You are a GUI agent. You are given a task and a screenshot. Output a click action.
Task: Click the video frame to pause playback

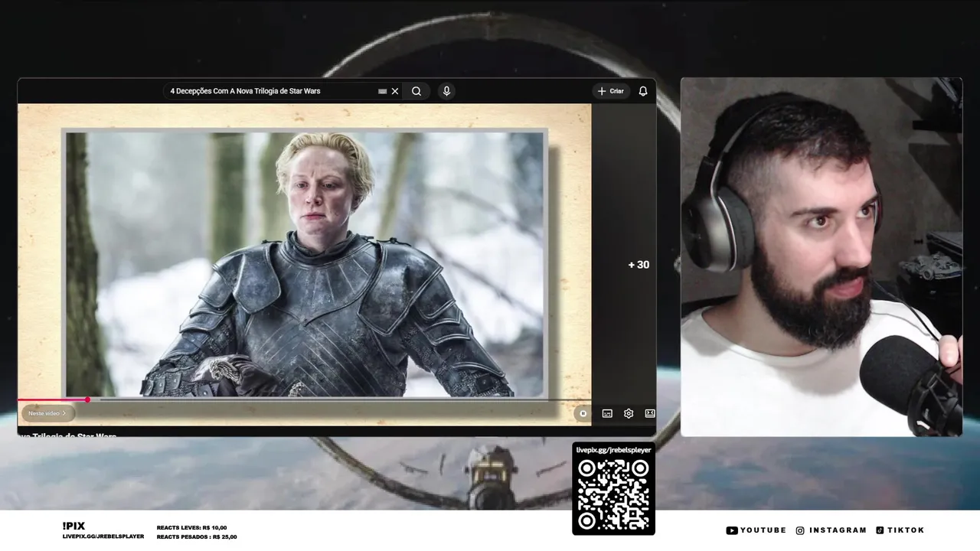coord(305,264)
